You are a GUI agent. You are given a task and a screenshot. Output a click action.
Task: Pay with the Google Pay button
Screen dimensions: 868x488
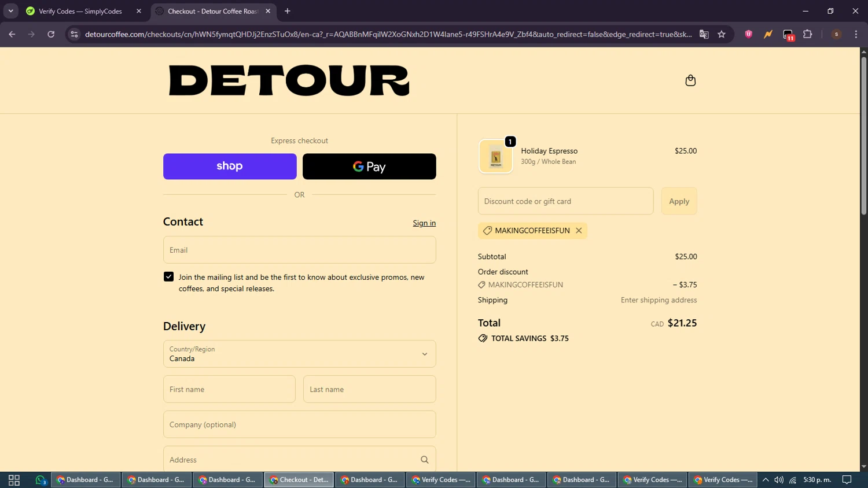pos(369,167)
